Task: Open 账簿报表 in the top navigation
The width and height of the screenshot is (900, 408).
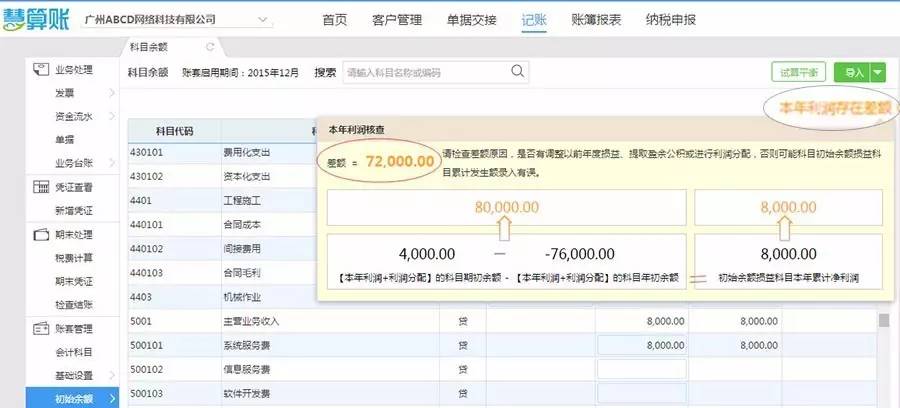Action: (x=596, y=20)
